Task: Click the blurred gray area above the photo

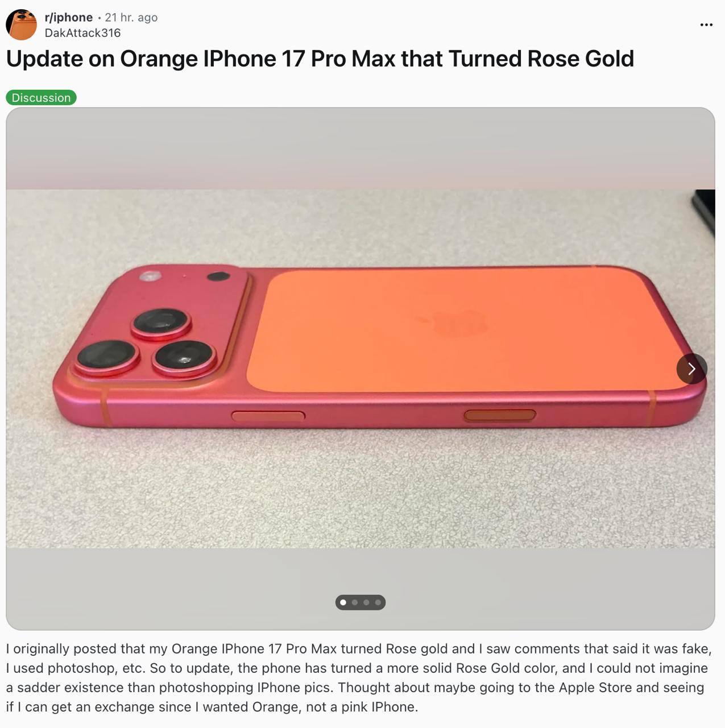Action: [361, 148]
